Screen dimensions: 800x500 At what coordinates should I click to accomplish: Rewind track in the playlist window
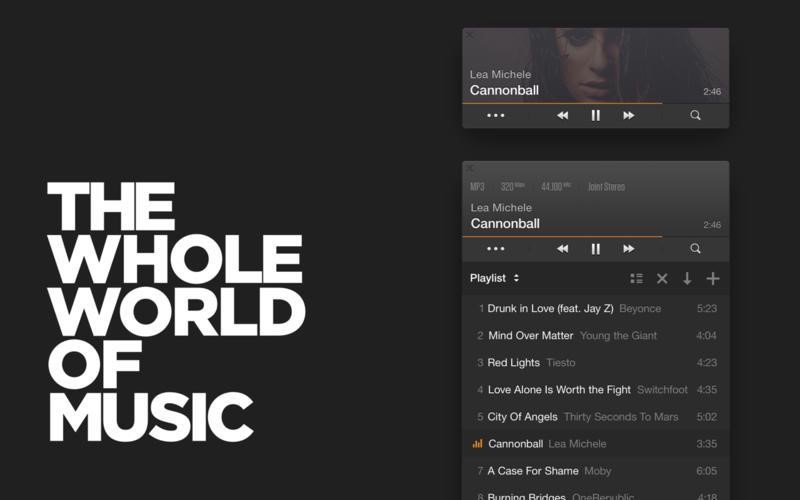coord(562,248)
